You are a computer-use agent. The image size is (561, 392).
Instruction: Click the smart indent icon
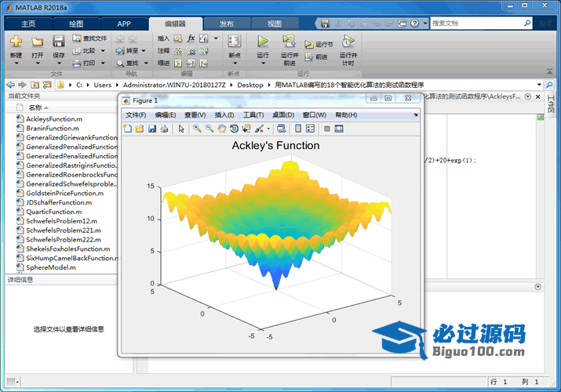pyautogui.click(x=178, y=64)
